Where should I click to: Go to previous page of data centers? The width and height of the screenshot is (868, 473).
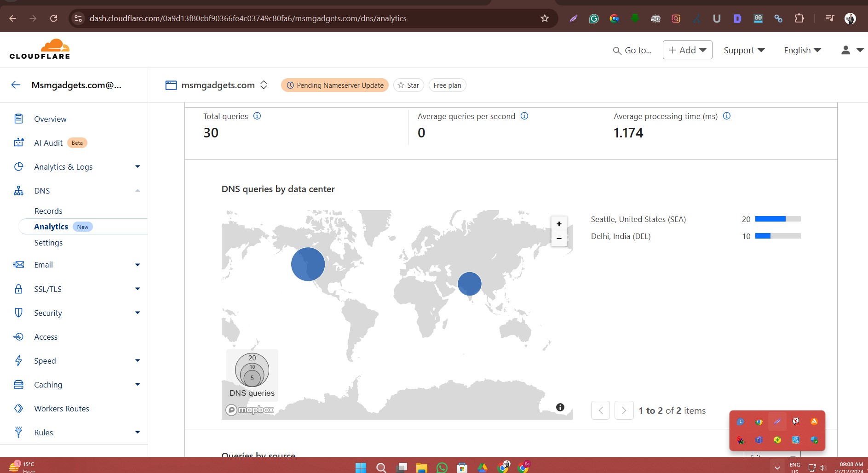[x=600, y=410]
